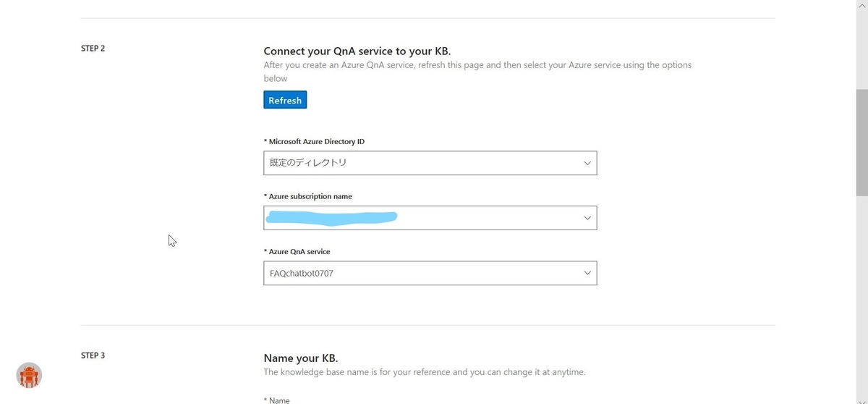This screenshot has width=868, height=404.
Task: Click the Microsoft Azure Directory ID label
Action: (x=319, y=141)
